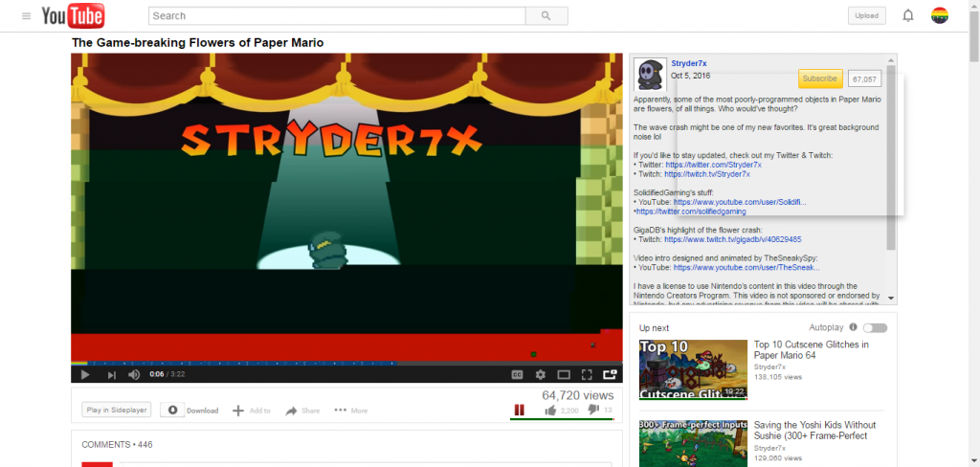Viewport: 980px width, 467px height.
Task: Focus the Search input field
Action: click(337, 15)
